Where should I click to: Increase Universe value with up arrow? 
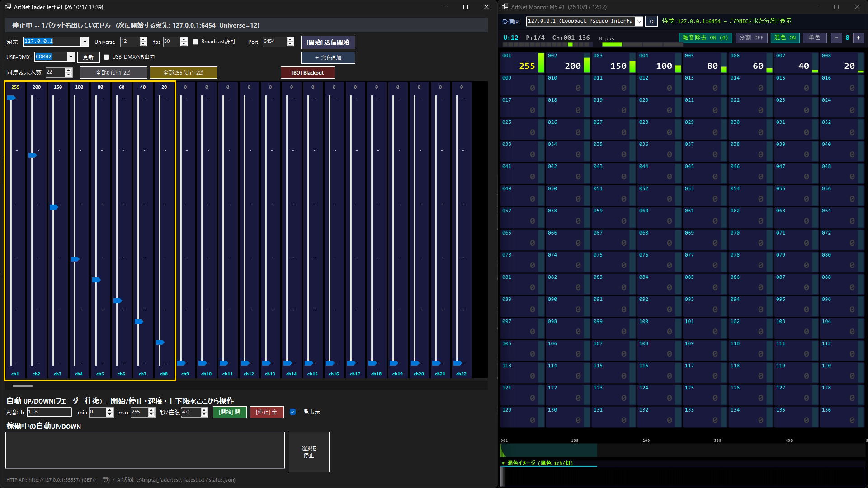coord(143,39)
